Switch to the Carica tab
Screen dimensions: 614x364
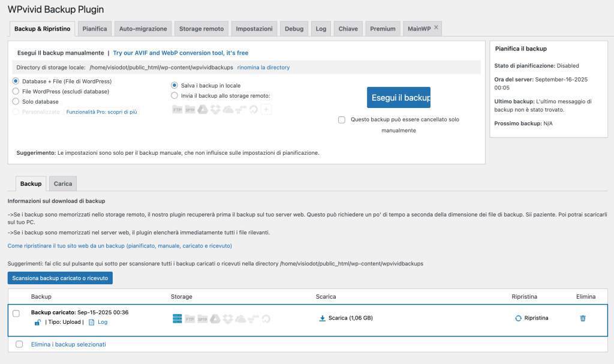click(x=63, y=183)
